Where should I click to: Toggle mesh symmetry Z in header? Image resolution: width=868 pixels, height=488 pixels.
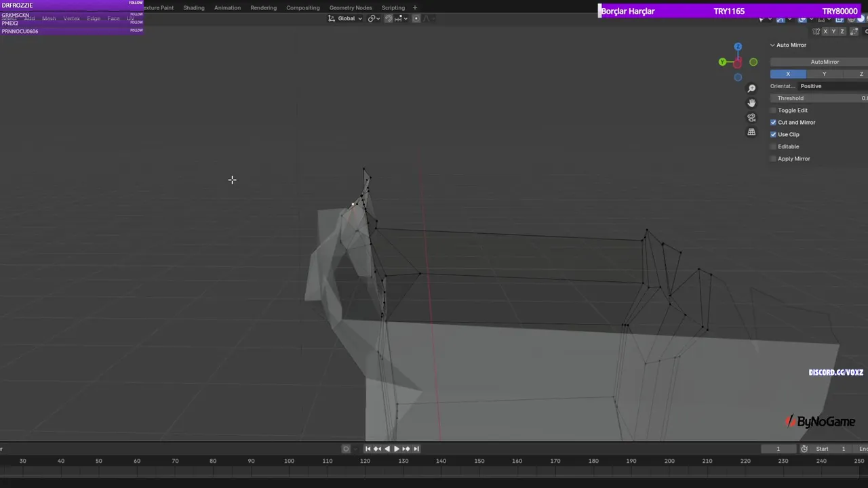843,32
